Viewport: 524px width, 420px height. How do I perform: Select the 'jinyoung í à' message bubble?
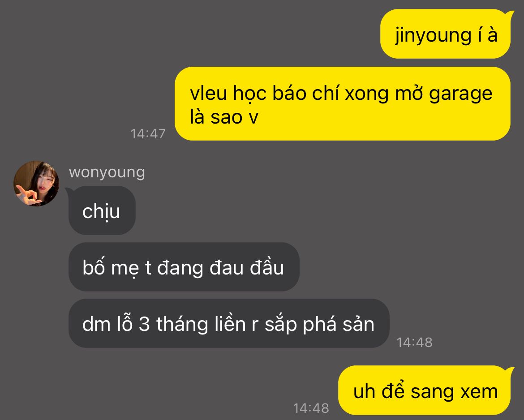click(446, 34)
